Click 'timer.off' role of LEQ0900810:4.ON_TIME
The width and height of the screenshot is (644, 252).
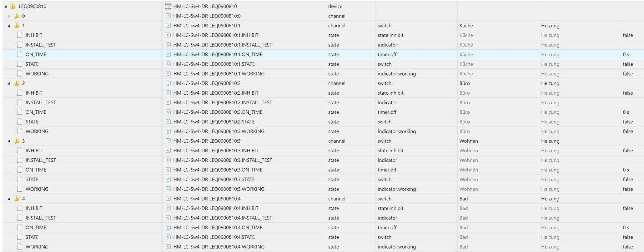pyautogui.click(x=387, y=228)
